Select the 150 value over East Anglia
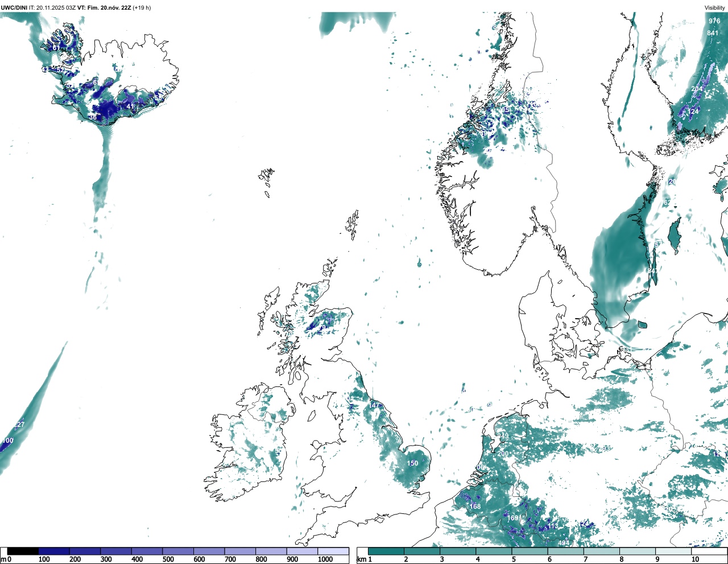Viewport: 728px width, 564px height. [413, 463]
